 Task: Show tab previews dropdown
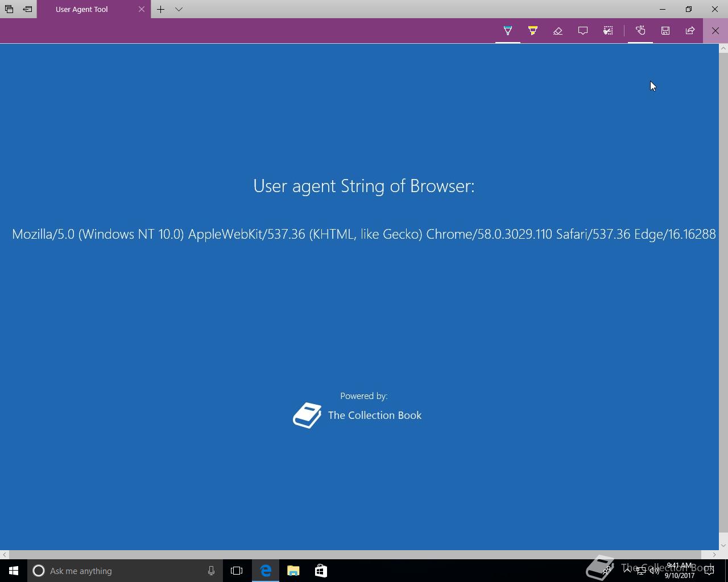179,9
